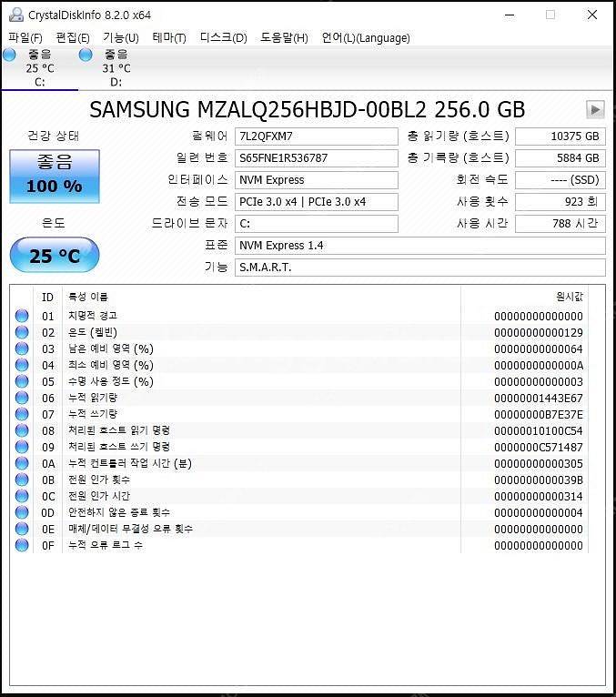This screenshot has width=616, height=697.
Task: Click the status icon for ID 06 누적 읽기량
Action: [x=22, y=398]
